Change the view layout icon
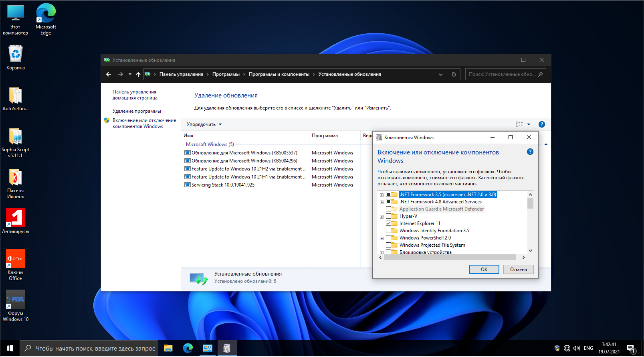 (519, 124)
